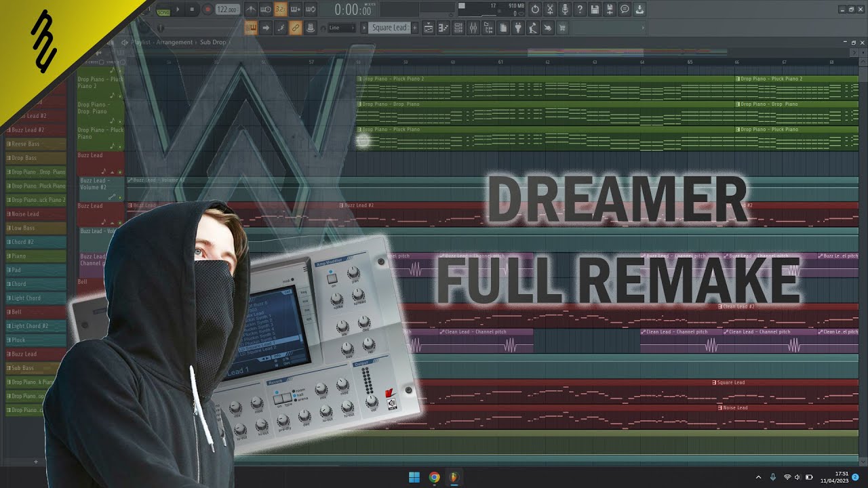Open the help question mark icon
The image size is (868, 488).
pyautogui.click(x=580, y=9)
